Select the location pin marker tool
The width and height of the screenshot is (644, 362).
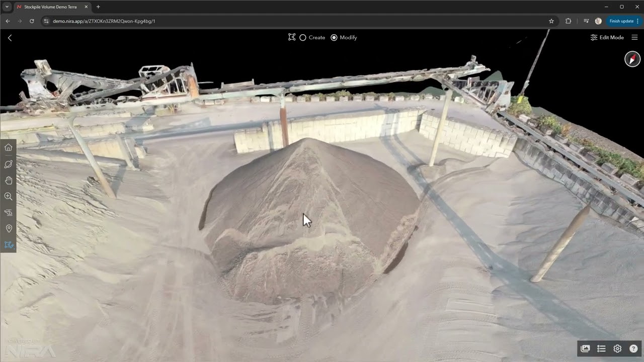pyautogui.click(x=8, y=229)
